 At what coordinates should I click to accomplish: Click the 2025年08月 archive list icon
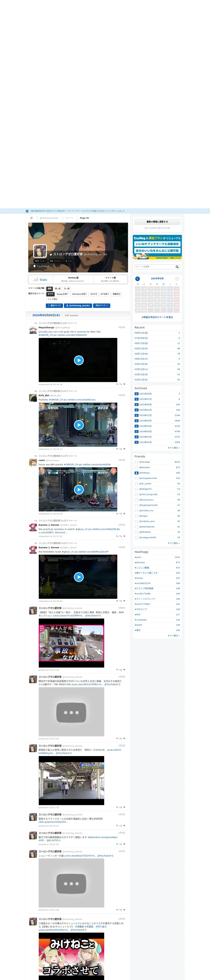(x=136, y=394)
